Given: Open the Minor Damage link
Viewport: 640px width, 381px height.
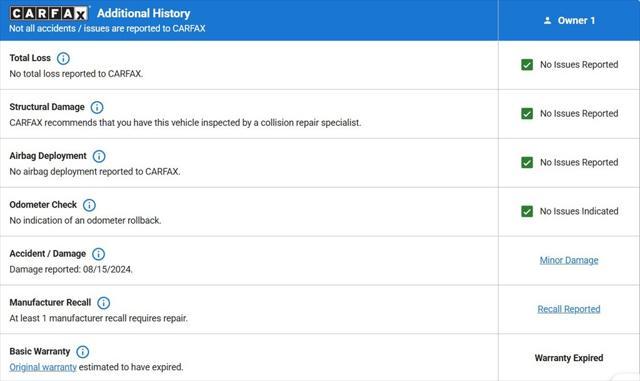Looking at the screenshot, I should pyautogui.click(x=569, y=260).
